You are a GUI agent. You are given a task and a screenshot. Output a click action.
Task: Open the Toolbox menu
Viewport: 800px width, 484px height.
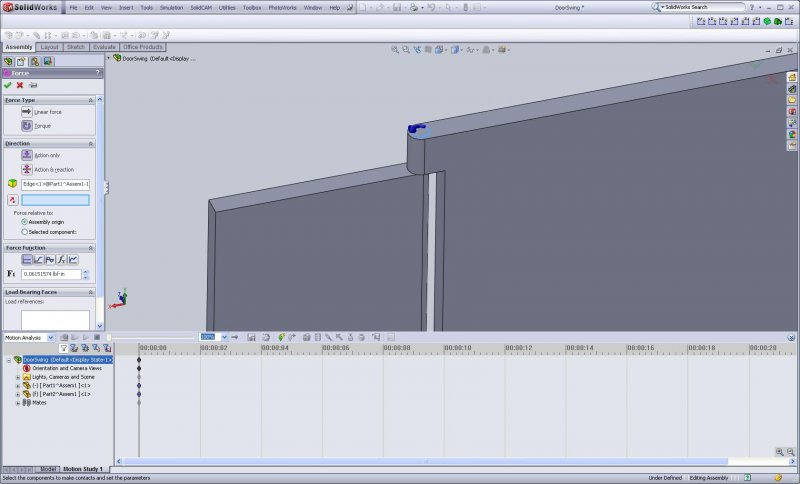pos(252,8)
